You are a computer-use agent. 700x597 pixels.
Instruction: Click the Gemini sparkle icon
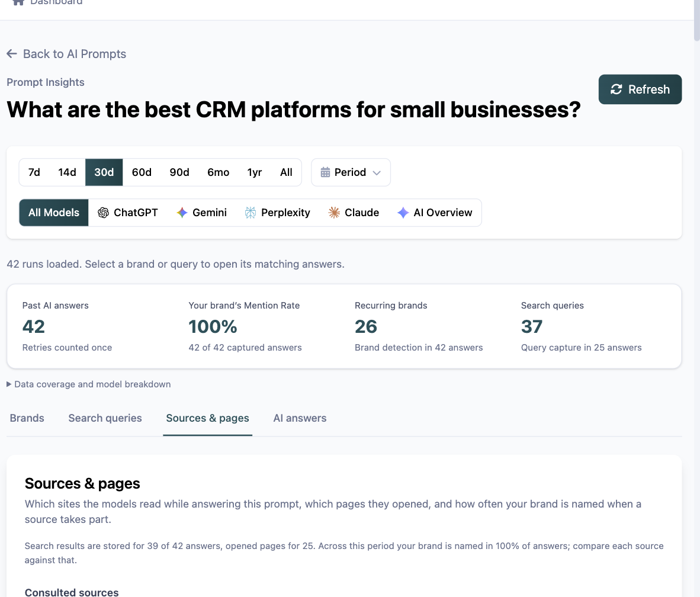[182, 213]
